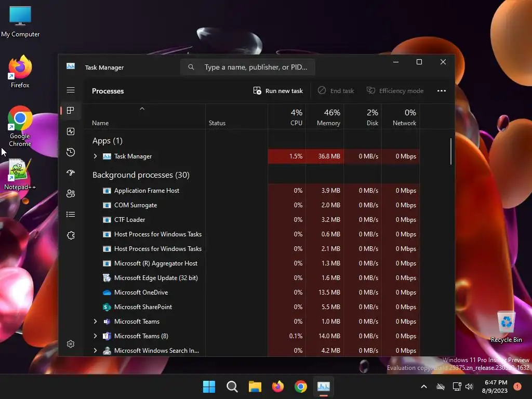Open the Task Manager hamburger navigation menu
Viewport: 532px width, 399px height.
click(71, 90)
